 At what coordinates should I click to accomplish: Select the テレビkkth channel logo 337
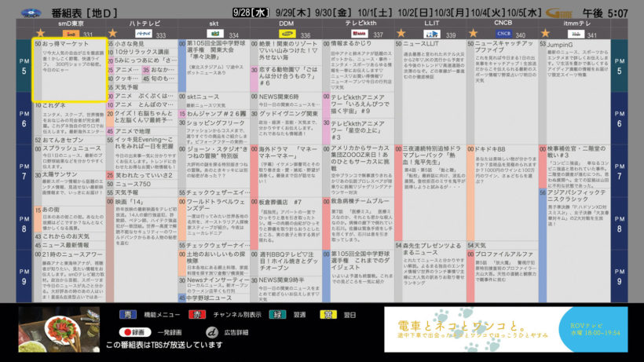tap(360, 34)
